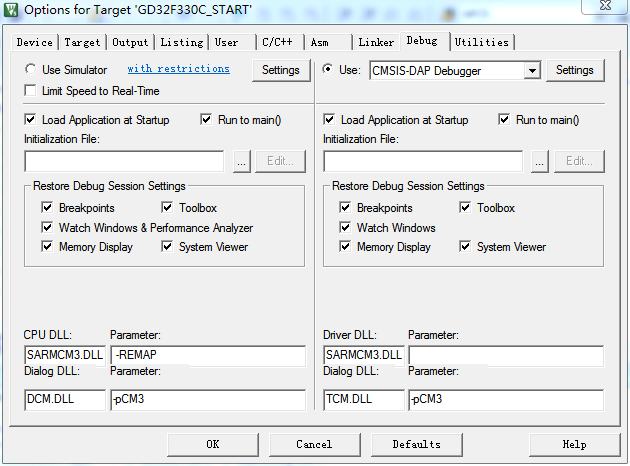Screen dimensions: 630x466
Task: Click the TCM.DLL dialog field
Action: (364, 399)
